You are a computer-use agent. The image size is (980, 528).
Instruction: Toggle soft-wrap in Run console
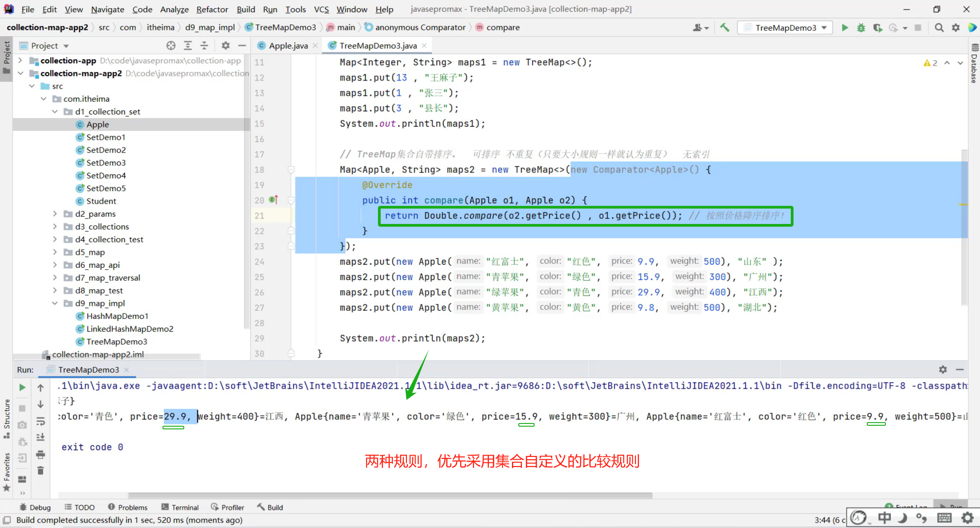click(40, 421)
